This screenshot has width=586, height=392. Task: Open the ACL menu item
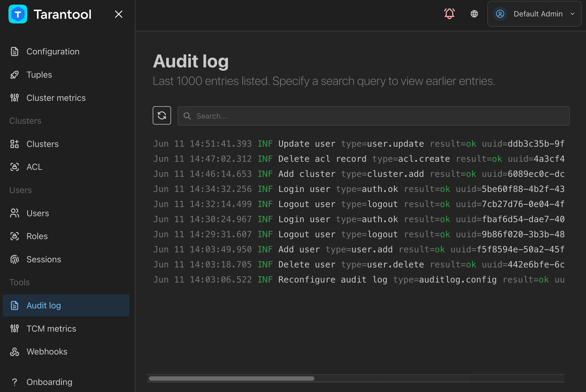click(x=66, y=167)
